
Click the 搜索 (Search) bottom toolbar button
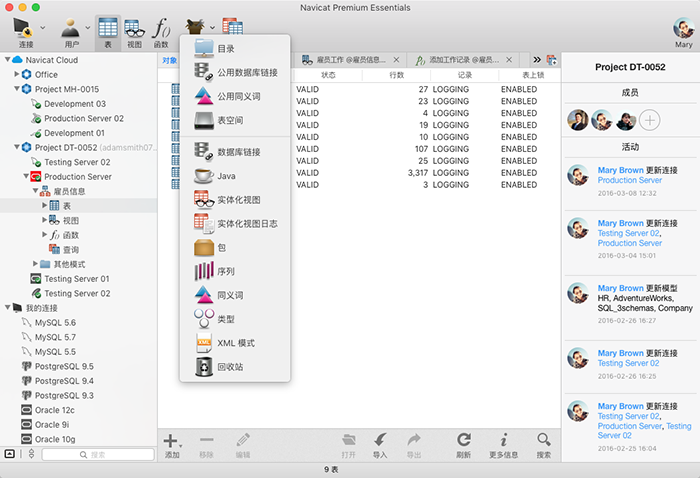coord(543,445)
